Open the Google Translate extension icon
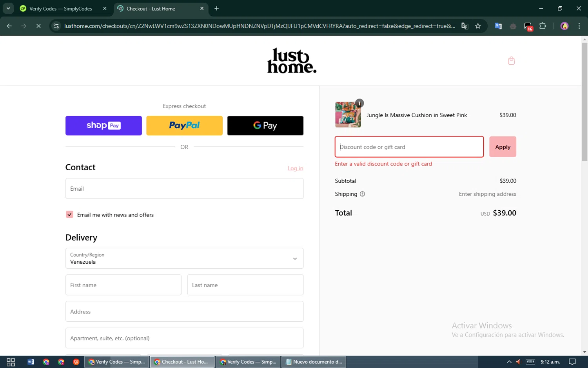The image size is (588, 368). point(498,26)
